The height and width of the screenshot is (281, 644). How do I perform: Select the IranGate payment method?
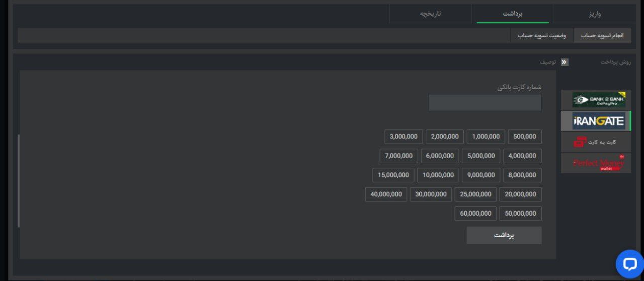coord(596,121)
